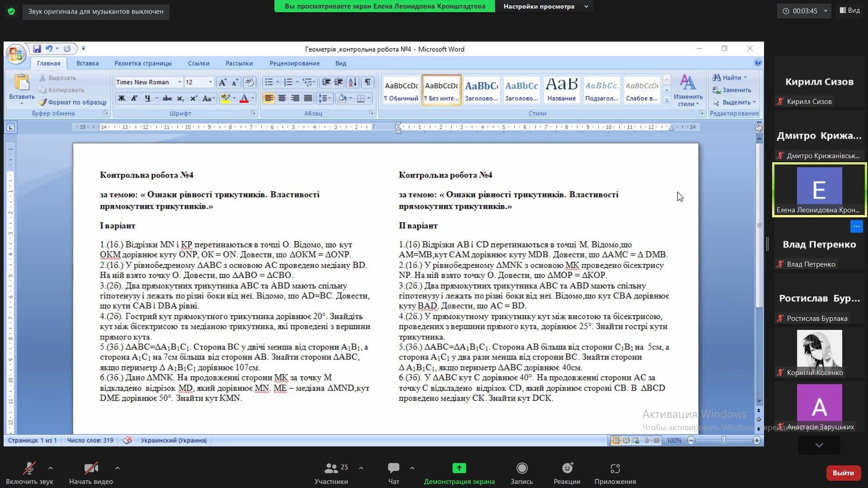Click Заменить in editing group
This screenshot has height=488, width=868.
click(x=731, y=90)
